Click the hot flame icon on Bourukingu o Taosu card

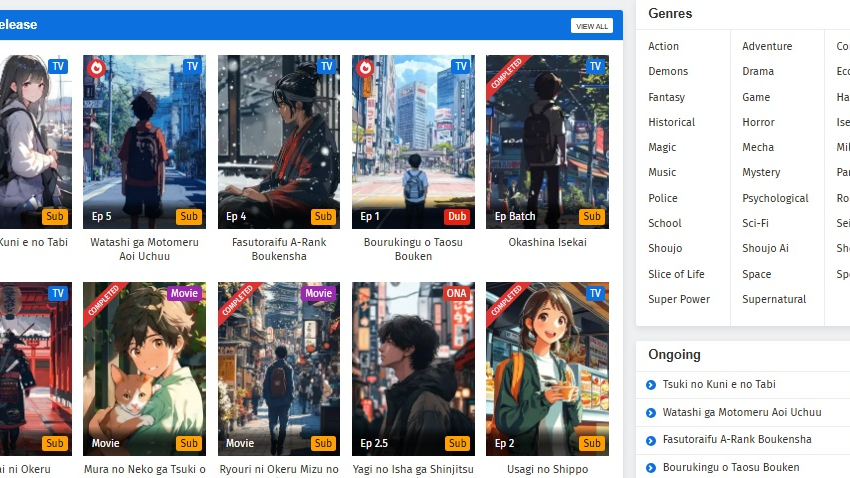(365, 68)
